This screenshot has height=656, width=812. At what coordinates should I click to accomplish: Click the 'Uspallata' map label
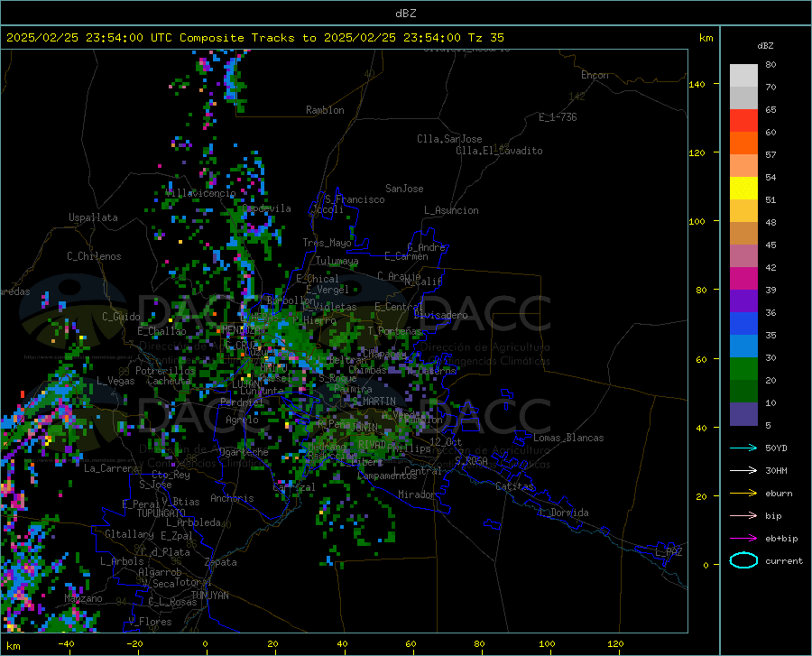pyautogui.click(x=93, y=217)
